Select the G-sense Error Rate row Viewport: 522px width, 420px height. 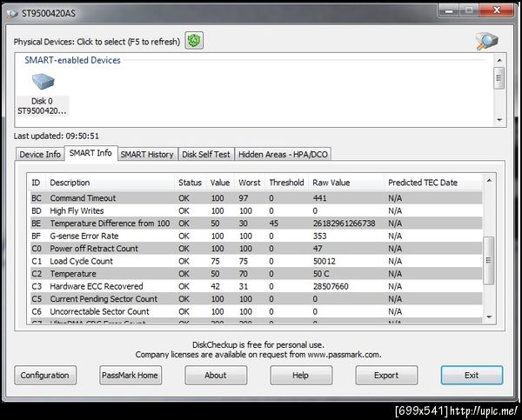pyautogui.click(x=257, y=236)
